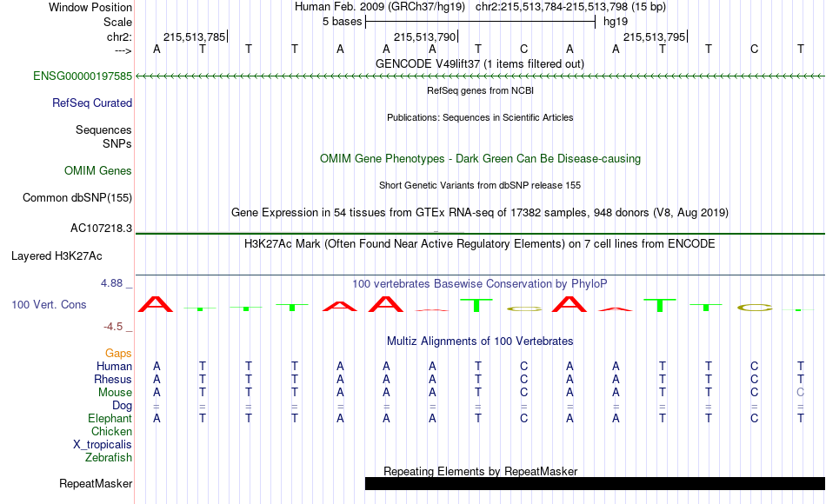Click Short Genetic Variants dbSNP release 155 title
Viewport: 826px width, 504px height.
pyautogui.click(x=480, y=185)
